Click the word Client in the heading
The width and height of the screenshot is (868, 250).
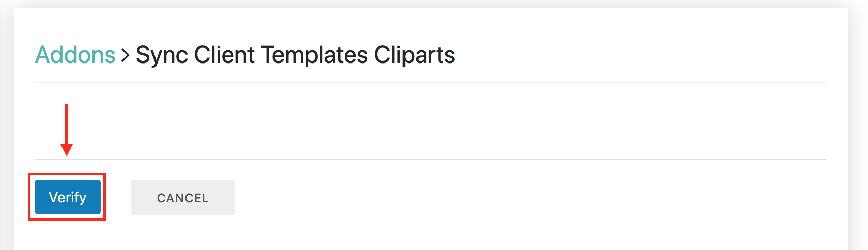pos(224,55)
